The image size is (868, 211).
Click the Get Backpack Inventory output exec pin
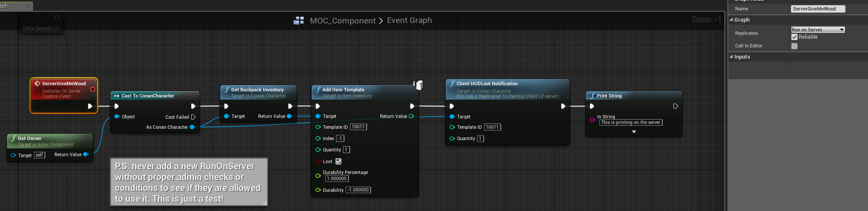tap(290, 106)
